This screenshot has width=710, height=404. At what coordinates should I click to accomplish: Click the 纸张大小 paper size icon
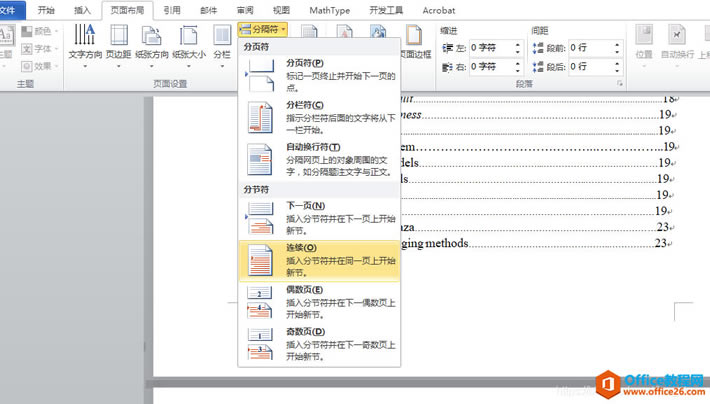pos(189,35)
